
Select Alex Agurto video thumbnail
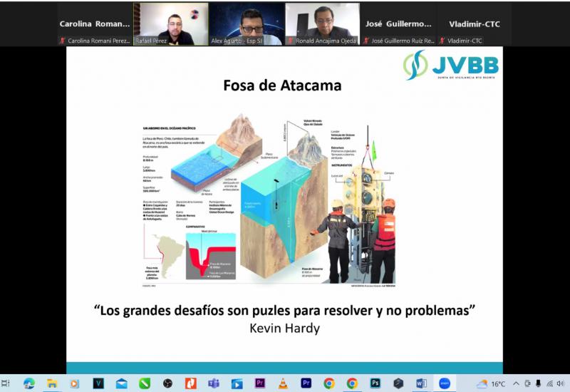tap(247, 24)
